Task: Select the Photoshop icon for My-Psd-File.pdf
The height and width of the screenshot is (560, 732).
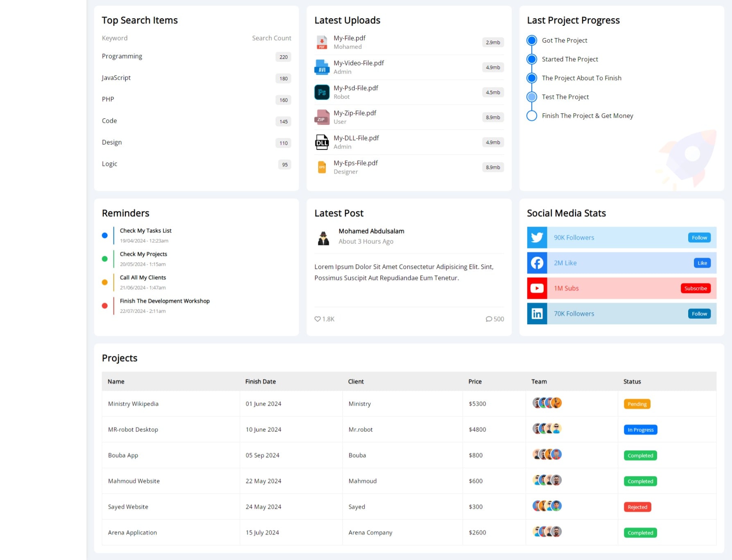Action: (322, 92)
